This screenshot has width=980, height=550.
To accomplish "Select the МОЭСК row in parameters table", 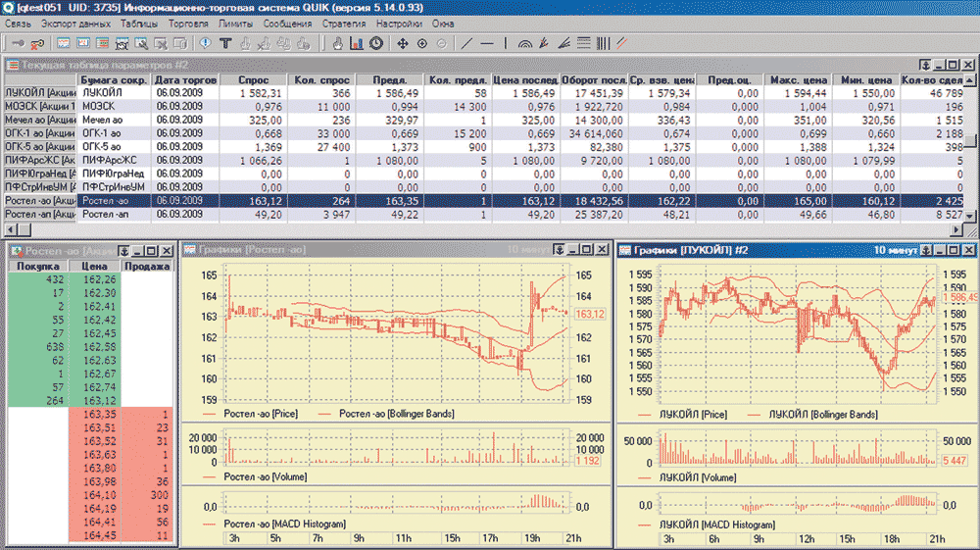I will (483, 107).
